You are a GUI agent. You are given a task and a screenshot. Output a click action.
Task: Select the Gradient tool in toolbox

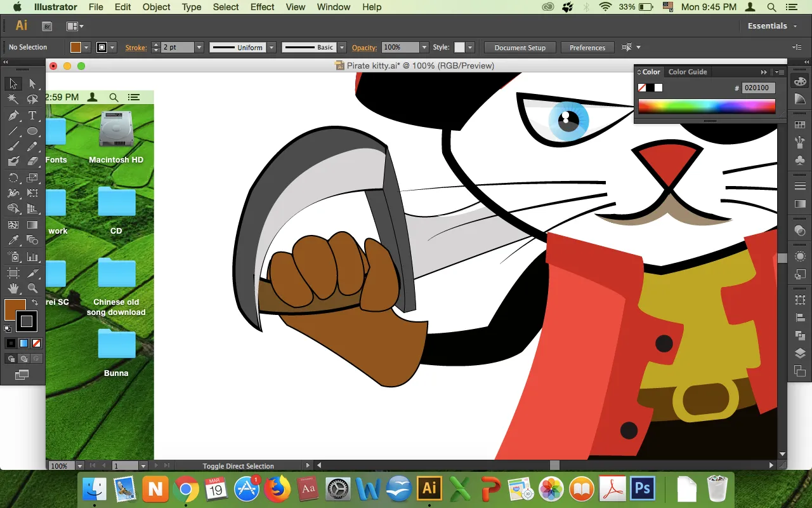32,225
